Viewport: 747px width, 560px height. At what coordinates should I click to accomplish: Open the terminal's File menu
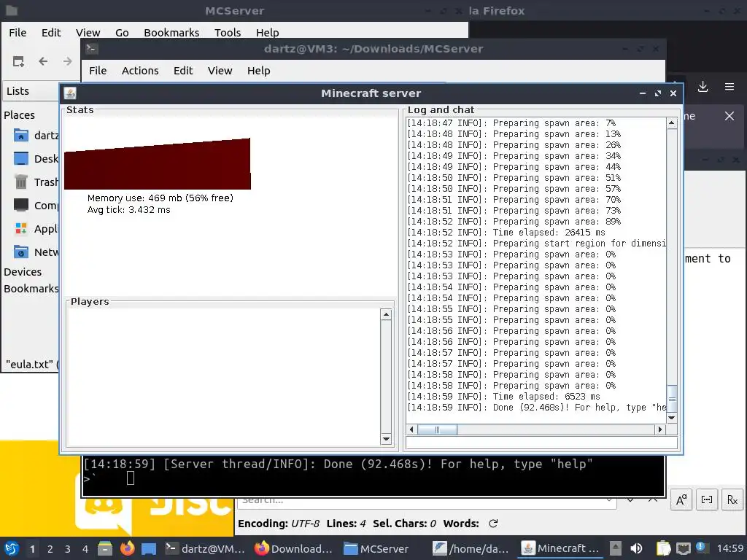coord(98,71)
